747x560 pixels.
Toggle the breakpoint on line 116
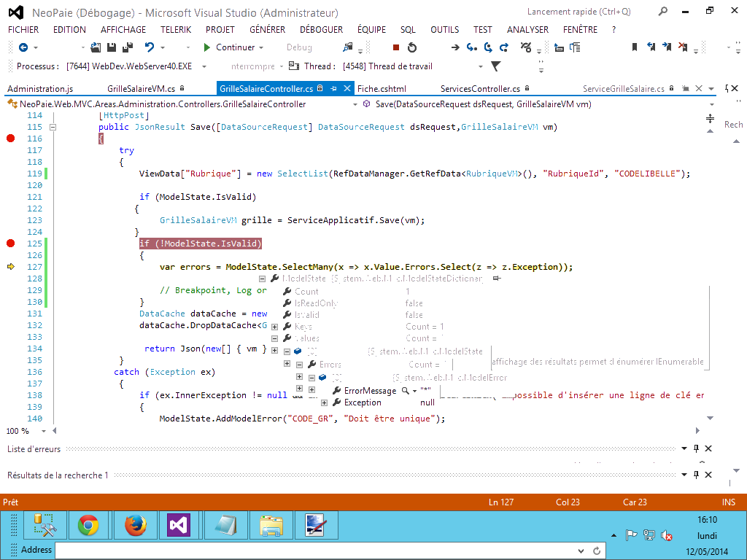[10, 139]
